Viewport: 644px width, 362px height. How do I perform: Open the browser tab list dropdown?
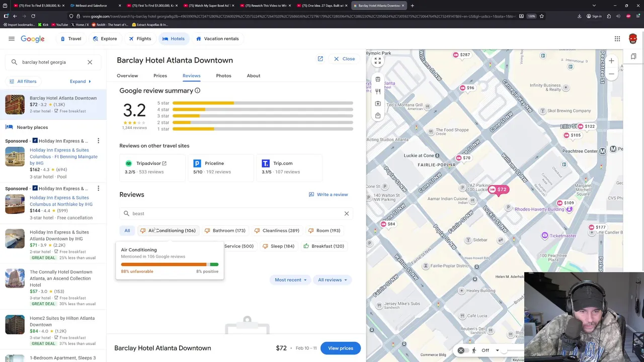click(594, 6)
